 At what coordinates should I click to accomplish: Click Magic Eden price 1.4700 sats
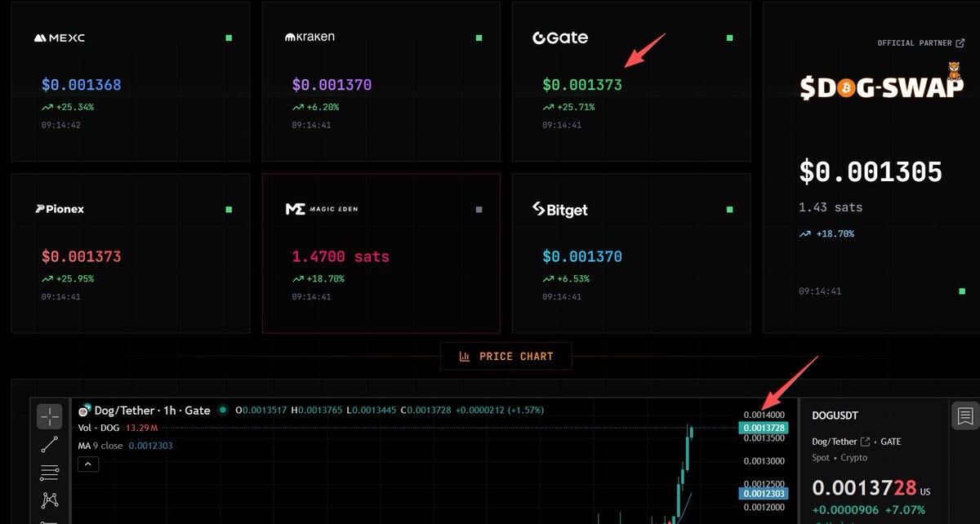pyautogui.click(x=341, y=256)
